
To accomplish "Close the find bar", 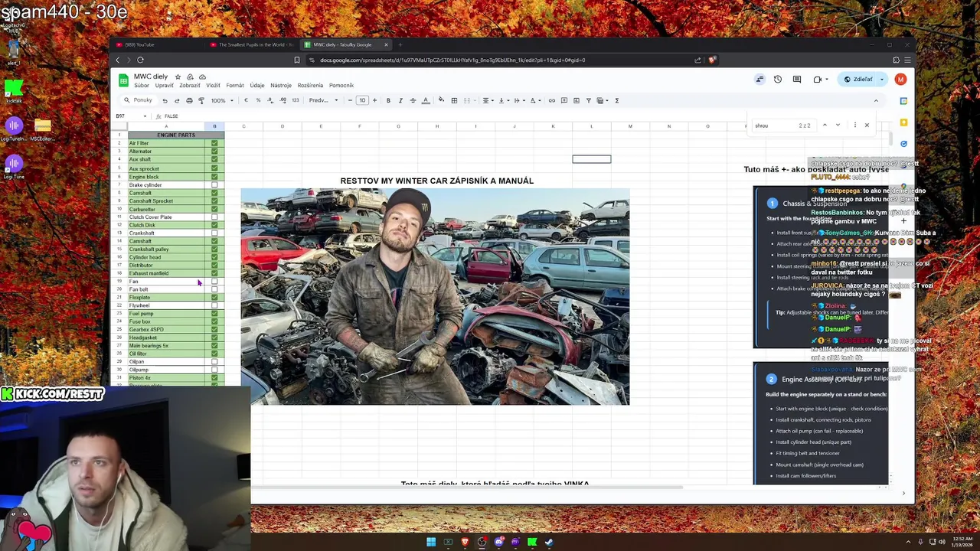I will click(867, 125).
